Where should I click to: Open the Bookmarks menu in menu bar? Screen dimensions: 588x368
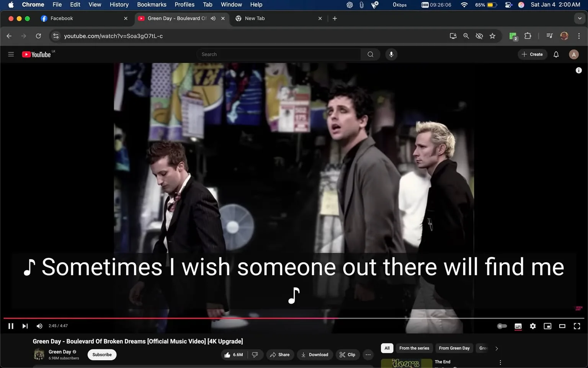point(152,5)
